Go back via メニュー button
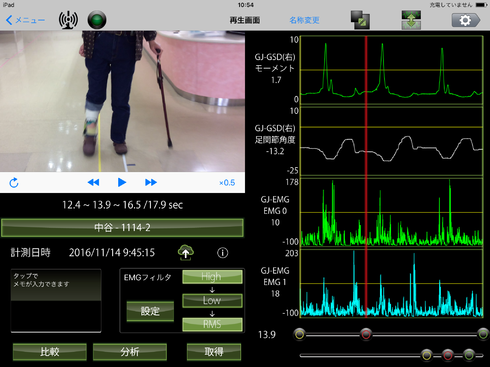The image size is (490, 367). tap(25, 20)
